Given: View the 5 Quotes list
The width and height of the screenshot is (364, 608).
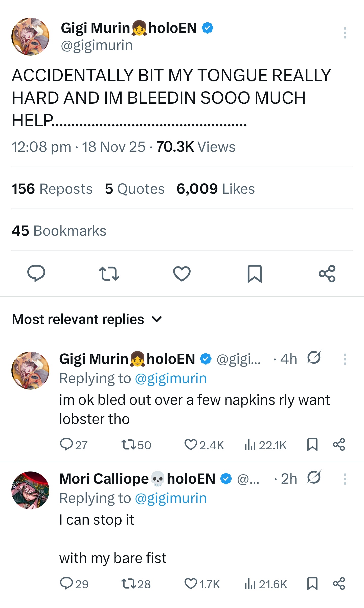Looking at the screenshot, I should click(x=135, y=189).
